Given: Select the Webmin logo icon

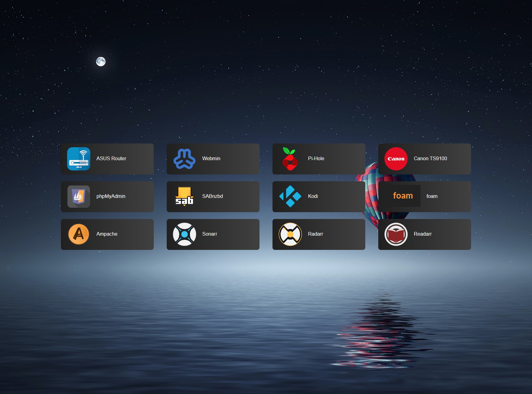Looking at the screenshot, I should click(x=185, y=159).
